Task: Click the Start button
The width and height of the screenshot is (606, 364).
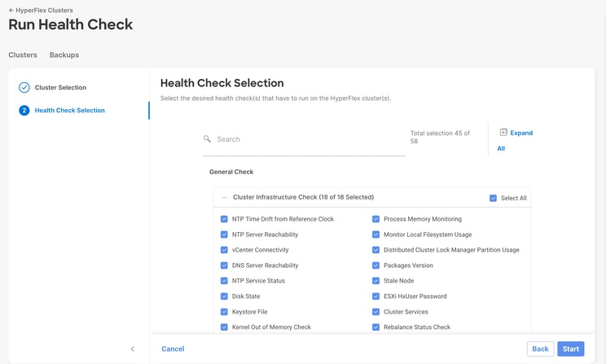Action: (570, 349)
